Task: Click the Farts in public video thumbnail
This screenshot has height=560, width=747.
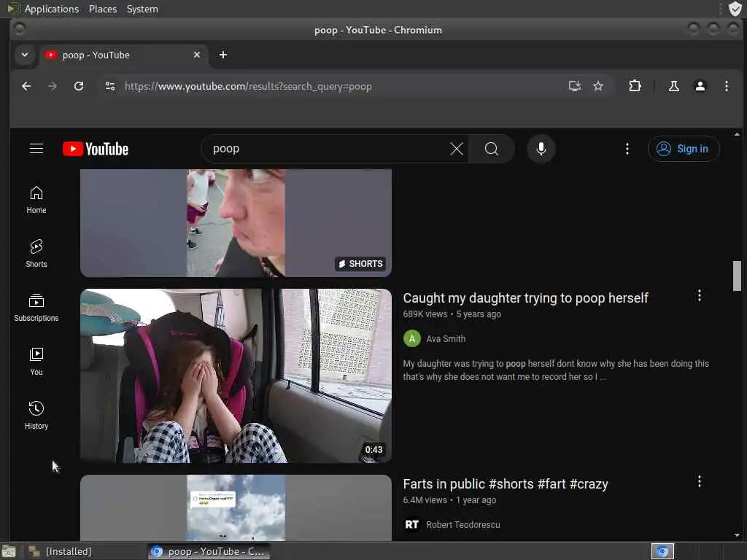Action: pos(236,507)
